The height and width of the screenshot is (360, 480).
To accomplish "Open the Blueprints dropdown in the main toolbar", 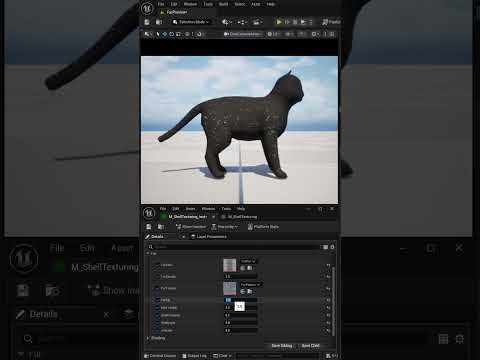I will coord(242,22).
